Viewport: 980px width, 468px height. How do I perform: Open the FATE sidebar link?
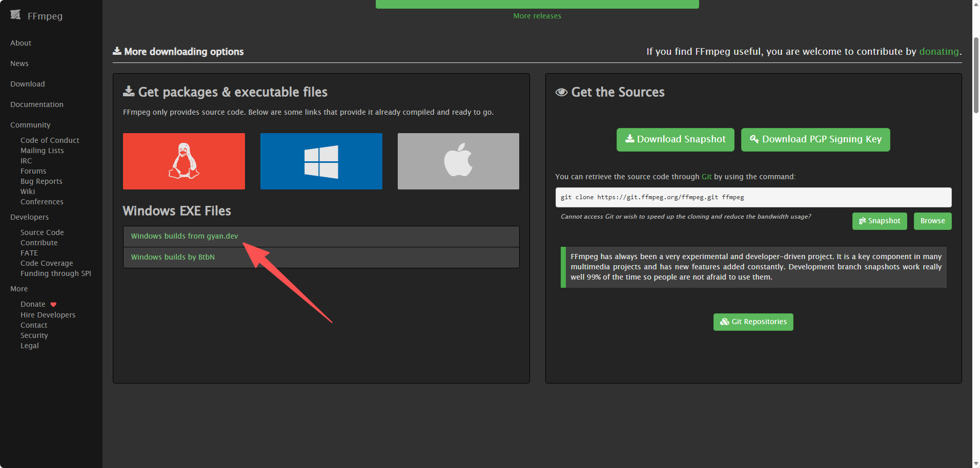tap(29, 253)
